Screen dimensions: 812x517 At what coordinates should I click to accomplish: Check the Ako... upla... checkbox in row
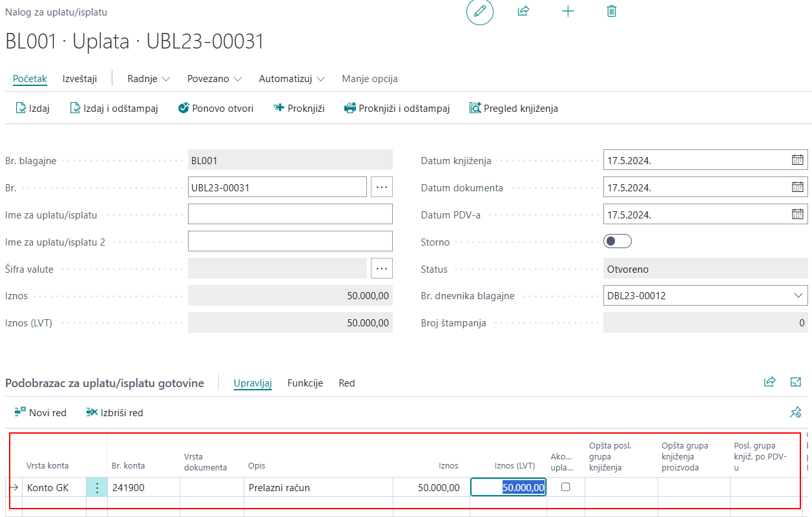pyautogui.click(x=565, y=487)
